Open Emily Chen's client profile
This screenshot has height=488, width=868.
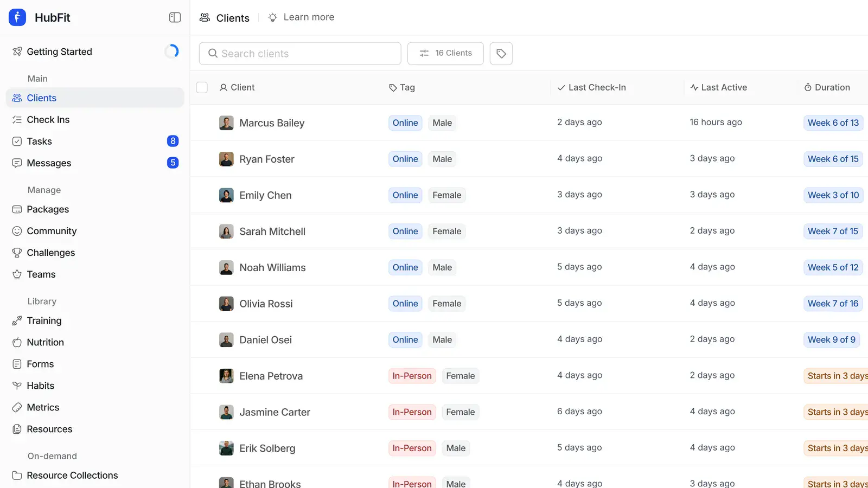[265, 195]
